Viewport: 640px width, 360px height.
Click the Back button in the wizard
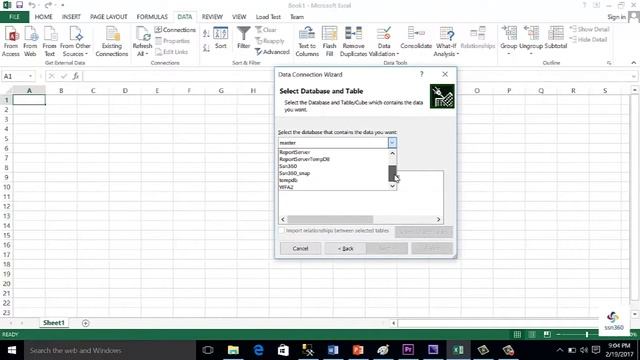[345, 248]
